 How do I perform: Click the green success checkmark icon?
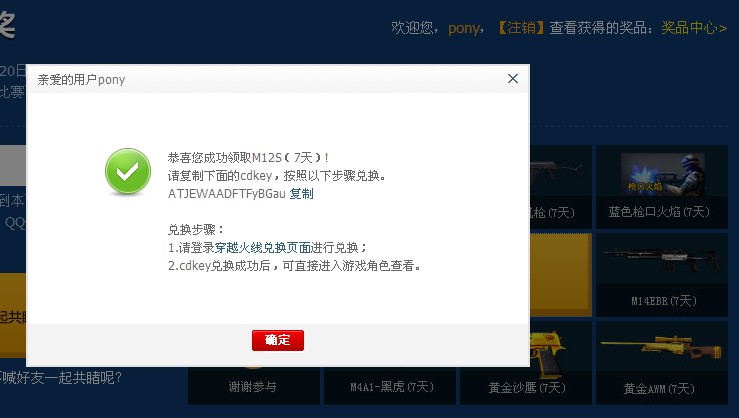click(x=128, y=171)
